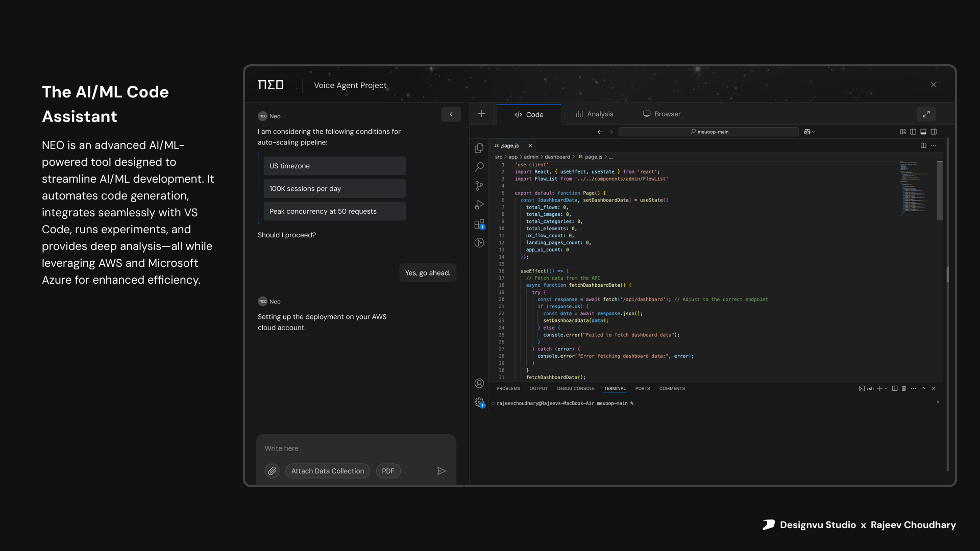Switch to the Browser tab
This screenshot has width=980, height=551.
pos(661,114)
